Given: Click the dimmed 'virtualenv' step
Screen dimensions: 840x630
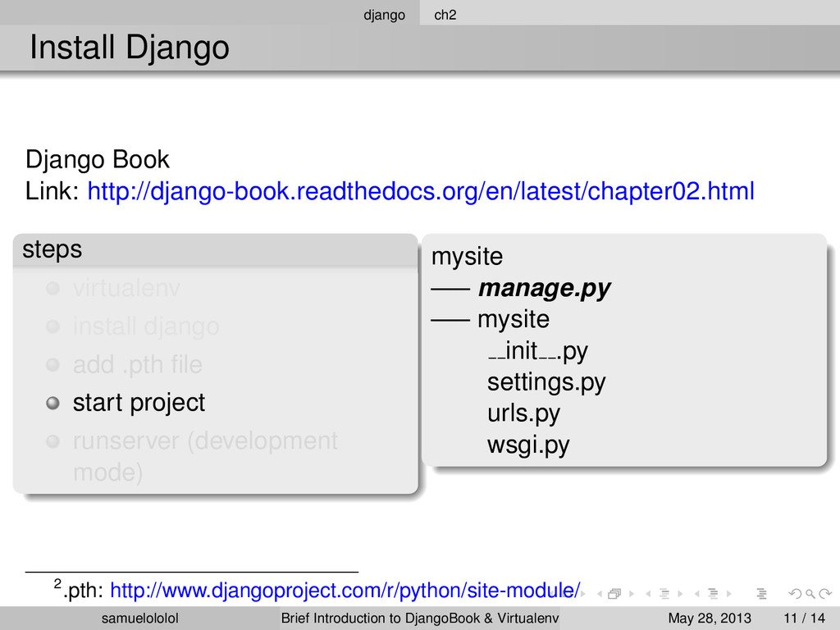Looking at the screenshot, I should point(126,288).
